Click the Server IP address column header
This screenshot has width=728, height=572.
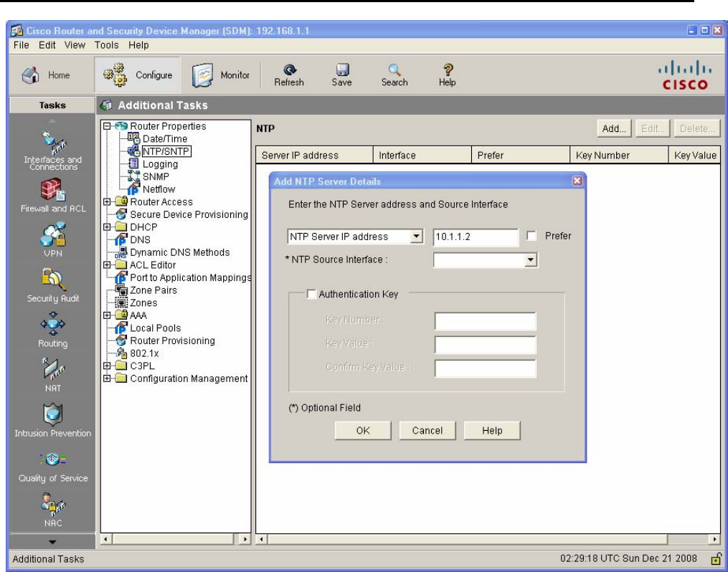pyautogui.click(x=314, y=156)
